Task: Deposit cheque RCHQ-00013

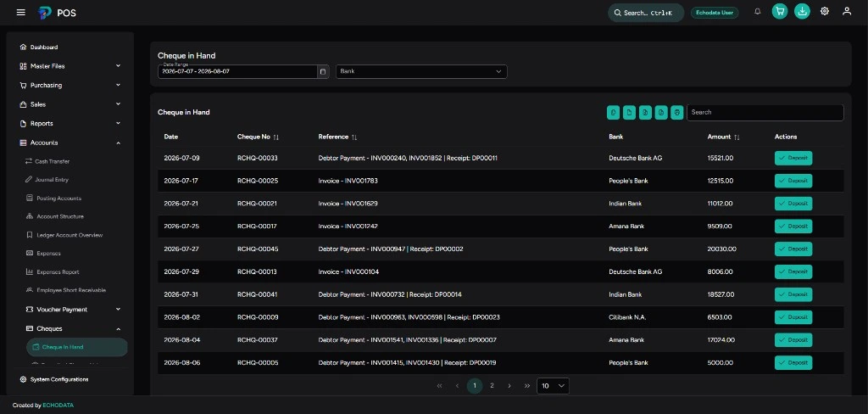Action: coord(793,271)
